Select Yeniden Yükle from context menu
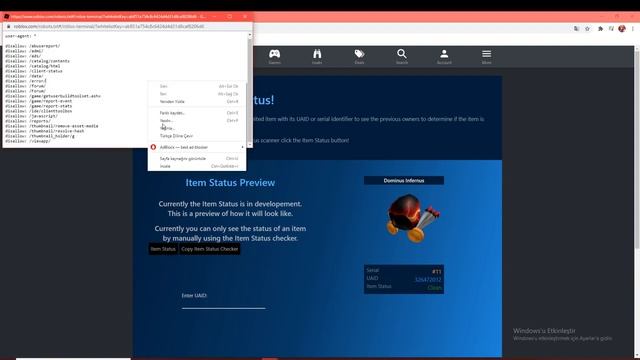The width and height of the screenshot is (640, 360). tap(197, 101)
